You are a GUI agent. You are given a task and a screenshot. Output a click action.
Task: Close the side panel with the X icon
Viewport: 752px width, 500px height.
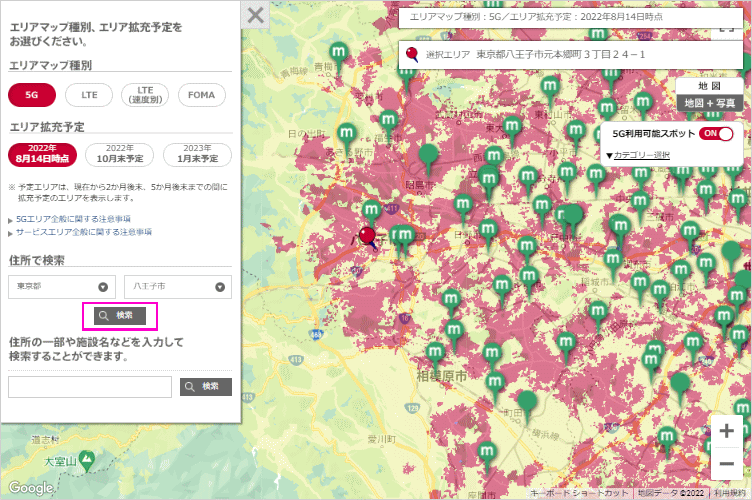click(x=255, y=15)
